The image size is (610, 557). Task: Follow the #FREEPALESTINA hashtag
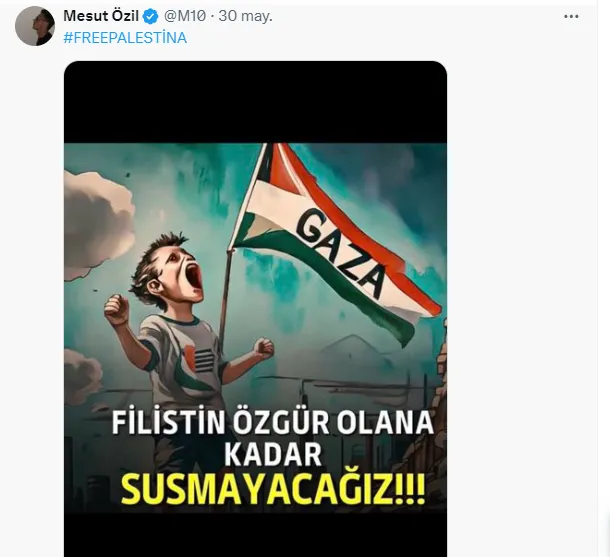[x=125, y=38]
